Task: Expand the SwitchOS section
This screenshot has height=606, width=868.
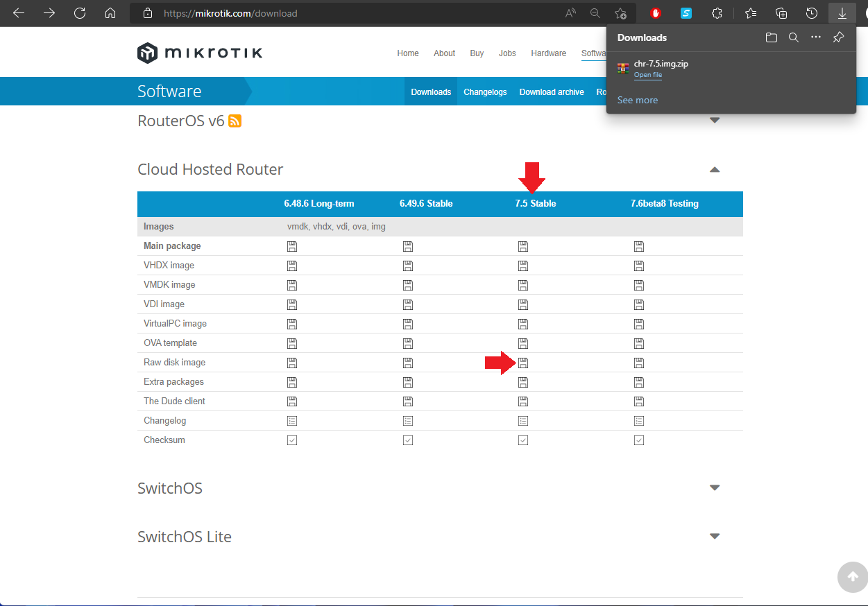Action: (715, 488)
